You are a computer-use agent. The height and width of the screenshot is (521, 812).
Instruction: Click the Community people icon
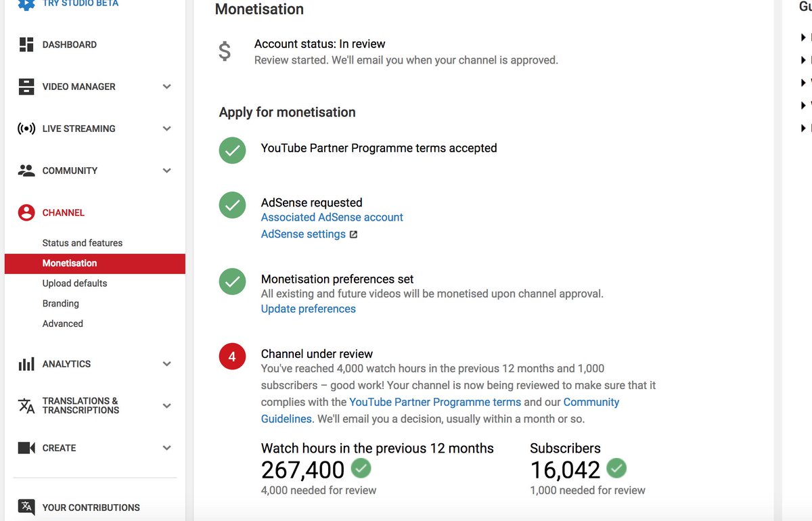26,171
